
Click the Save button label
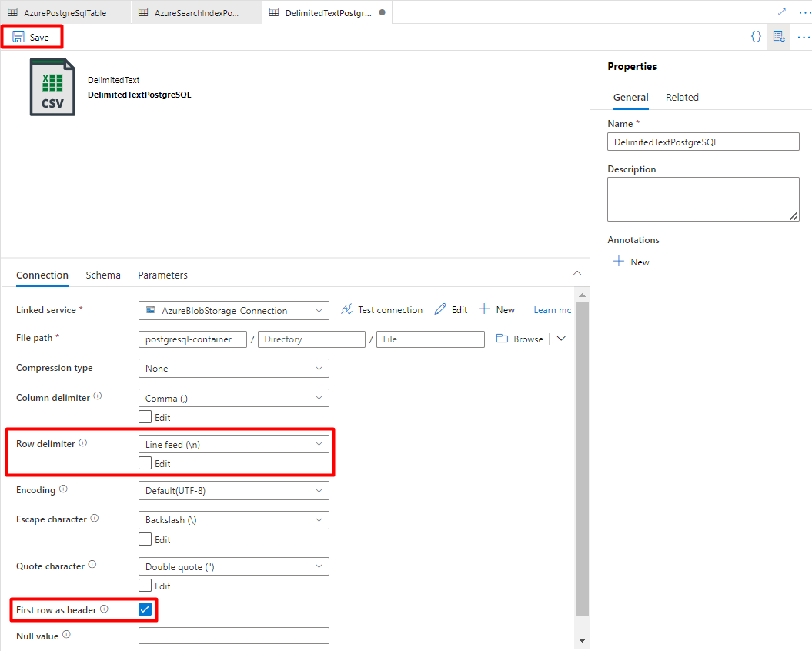(39, 37)
